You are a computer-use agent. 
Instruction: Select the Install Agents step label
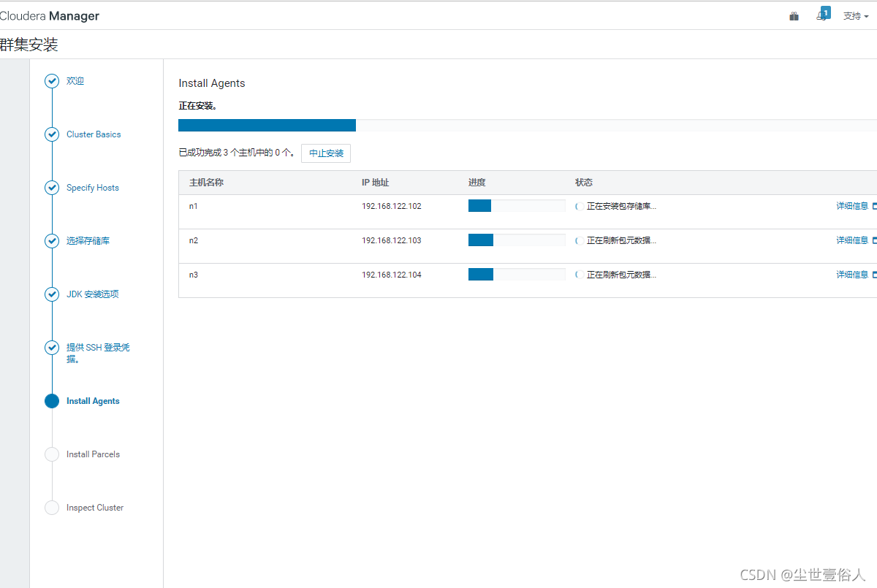(93, 401)
